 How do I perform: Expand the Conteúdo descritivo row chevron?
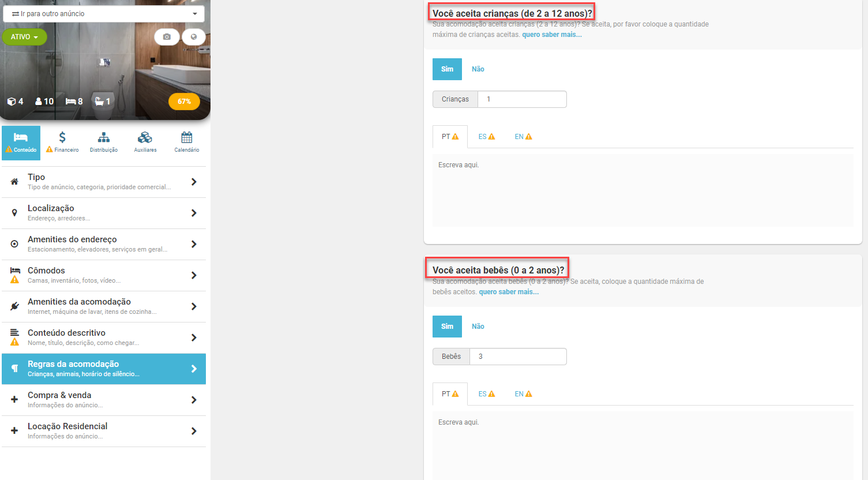(194, 337)
